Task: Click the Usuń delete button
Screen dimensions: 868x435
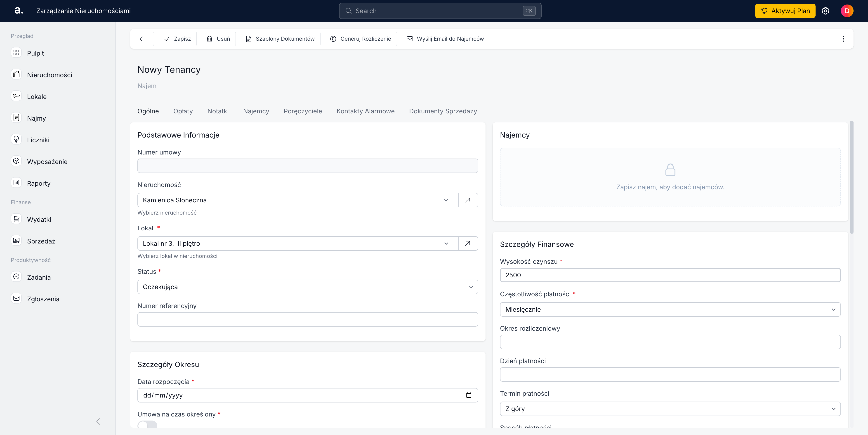Action: [218, 39]
